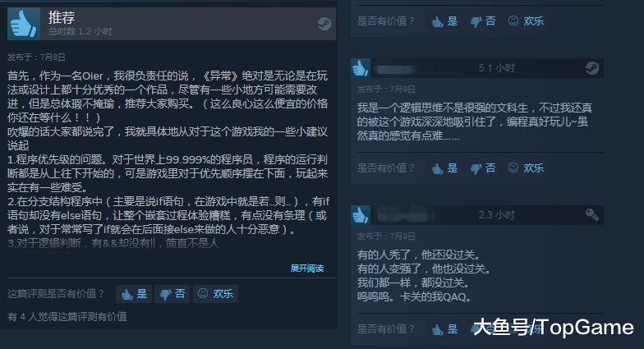Click thumbs-up avatar of the 2.3 小时 review
This screenshot has width=644, height=349.
(x=361, y=215)
